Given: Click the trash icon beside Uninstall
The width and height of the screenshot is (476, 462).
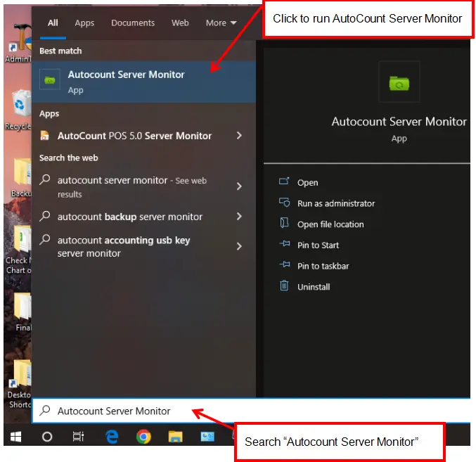Looking at the screenshot, I should coord(284,285).
